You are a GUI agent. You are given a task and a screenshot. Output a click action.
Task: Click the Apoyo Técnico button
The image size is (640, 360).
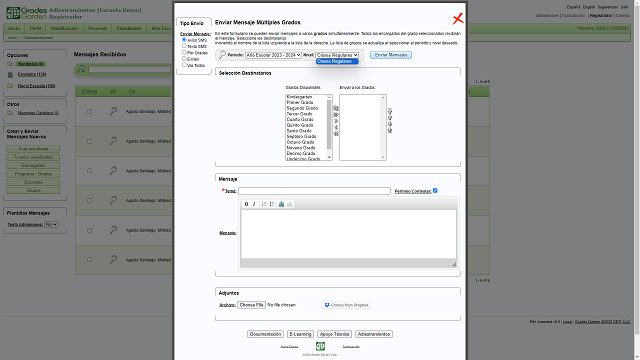pos(334,334)
